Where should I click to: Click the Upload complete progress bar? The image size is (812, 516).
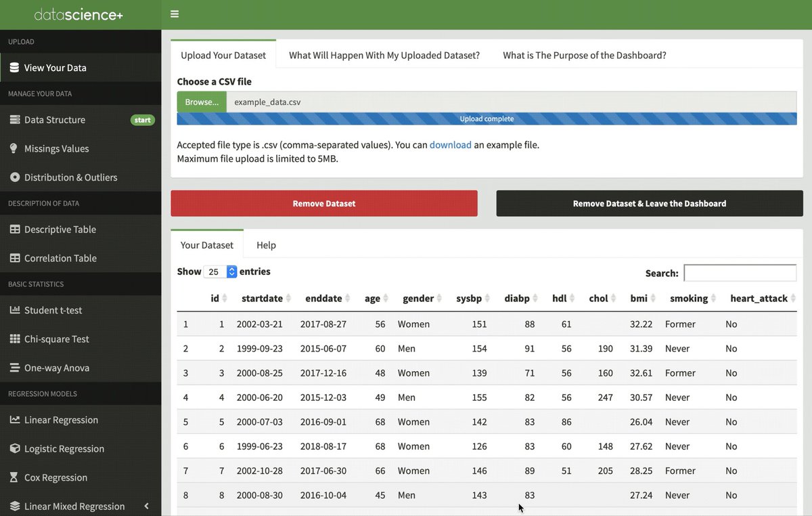point(487,119)
